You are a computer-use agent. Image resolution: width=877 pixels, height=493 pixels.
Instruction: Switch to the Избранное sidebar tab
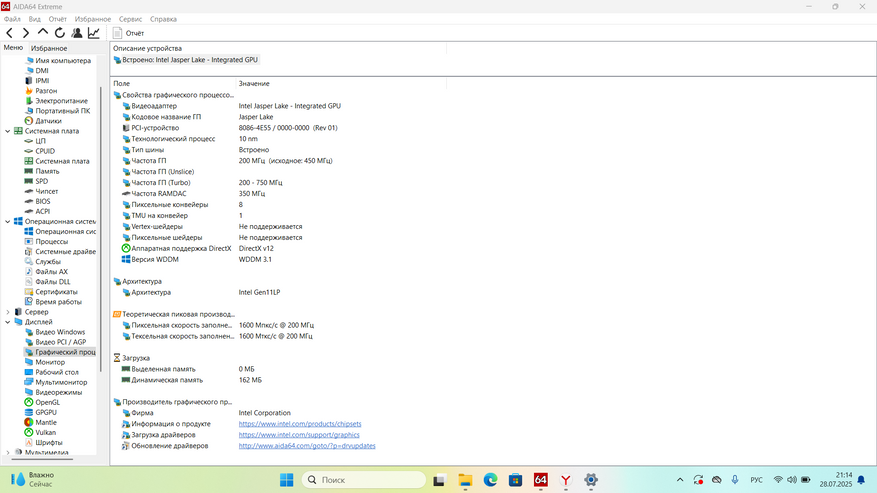coord(49,48)
